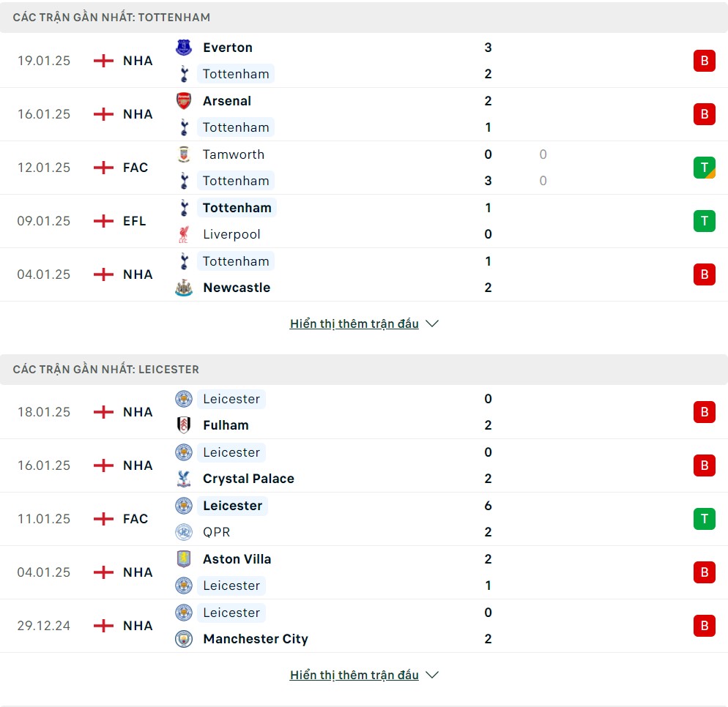Screen dimensions: 728x707
Task: Click the Liverpool club crest
Action: [184, 234]
